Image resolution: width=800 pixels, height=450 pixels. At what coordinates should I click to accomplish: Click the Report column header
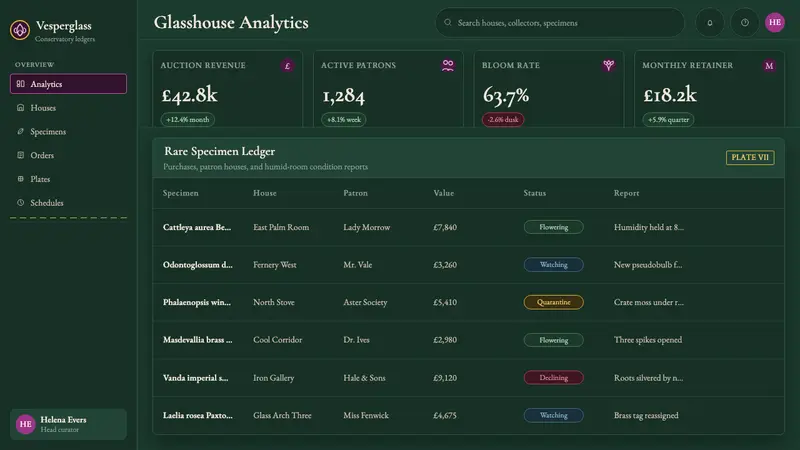[626, 193]
